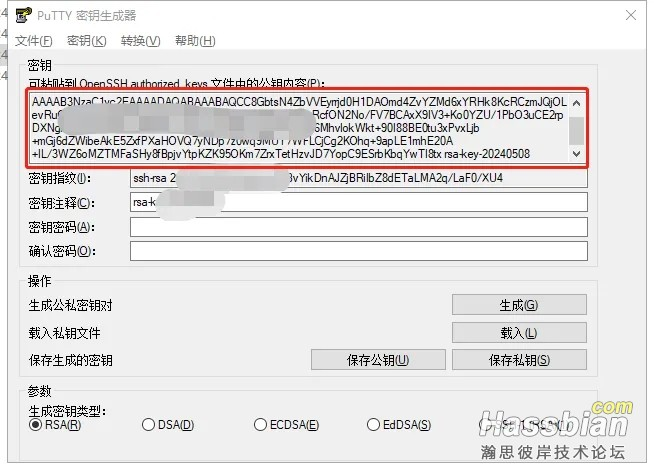Click the public key scrollbar up arrow
This screenshot has height=470, width=654.
click(576, 103)
